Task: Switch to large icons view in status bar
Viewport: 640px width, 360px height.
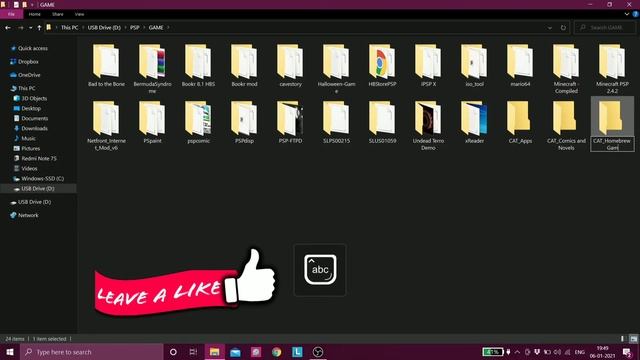Action: coord(633,339)
